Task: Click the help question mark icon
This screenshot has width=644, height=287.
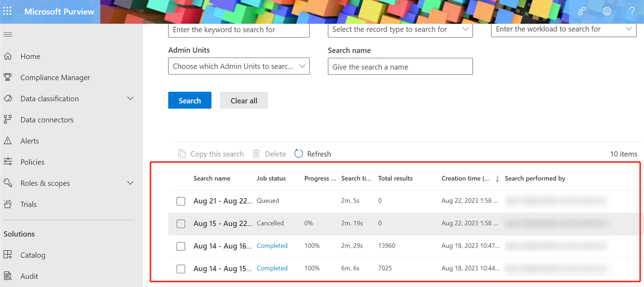Action: 632,11
